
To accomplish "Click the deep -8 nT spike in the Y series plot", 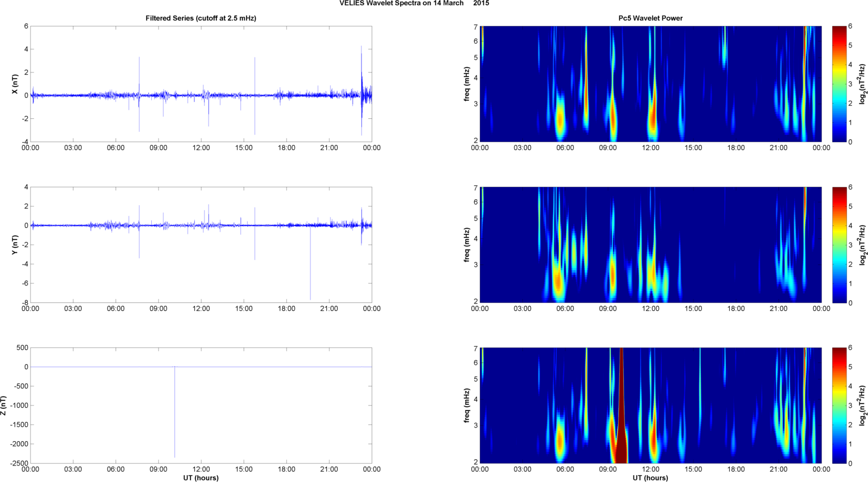I will 310,263.
